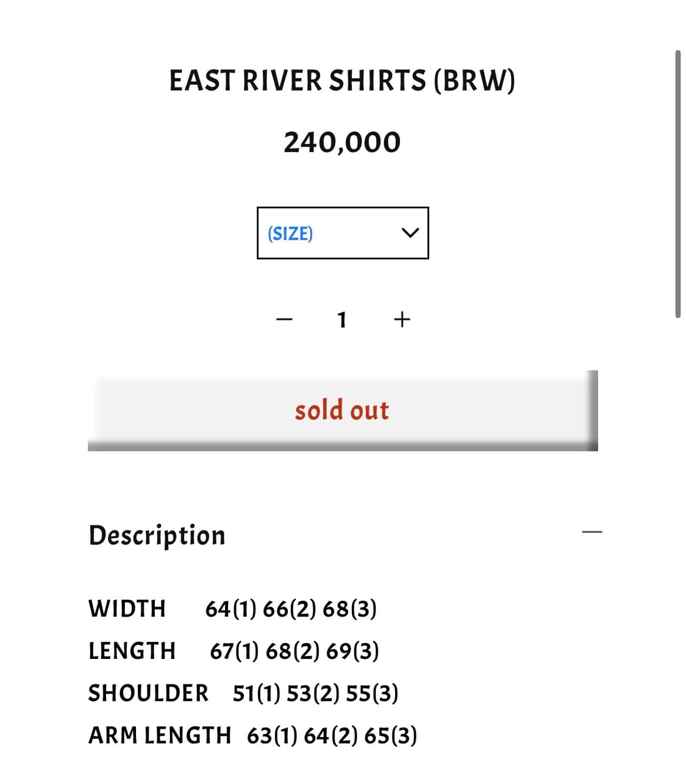Click the SHOULDER label in description
The width and height of the screenshot is (686, 784).
(x=148, y=693)
